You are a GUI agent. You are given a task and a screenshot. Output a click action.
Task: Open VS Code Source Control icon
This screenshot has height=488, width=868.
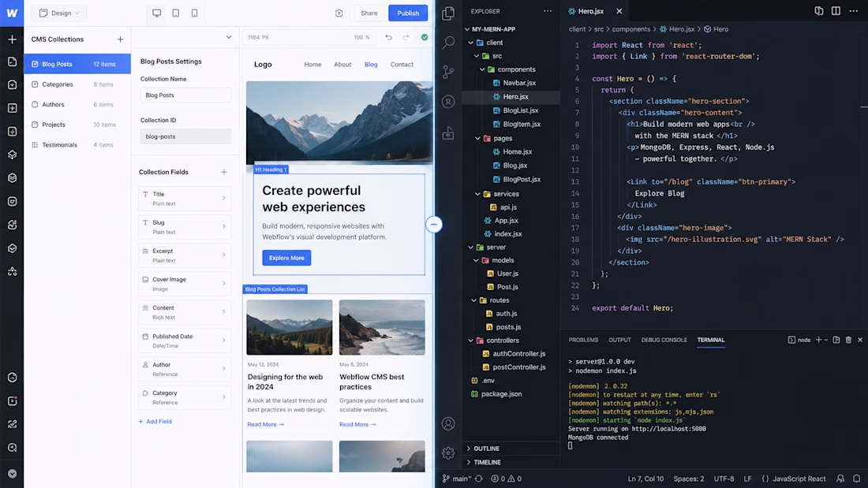[x=448, y=72]
